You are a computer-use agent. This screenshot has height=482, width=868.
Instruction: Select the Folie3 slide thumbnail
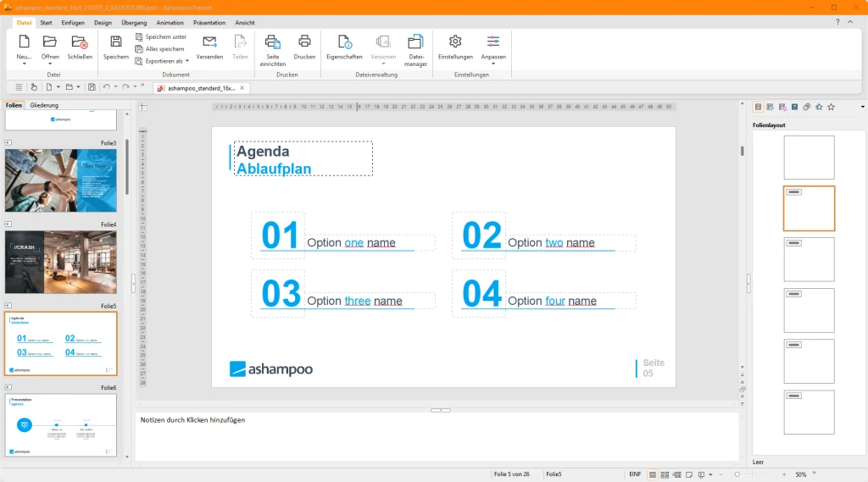click(x=61, y=180)
